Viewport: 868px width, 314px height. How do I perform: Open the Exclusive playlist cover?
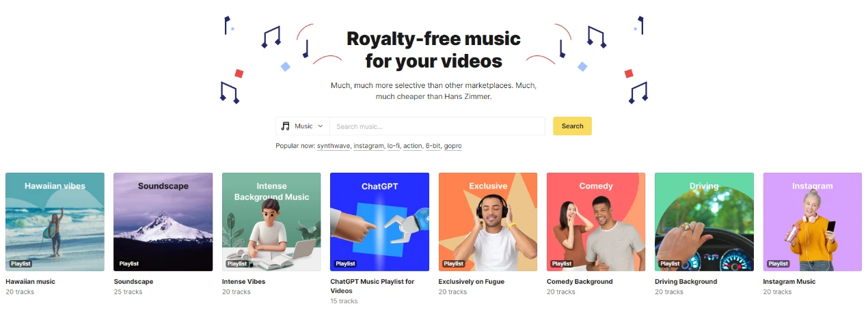click(x=488, y=222)
